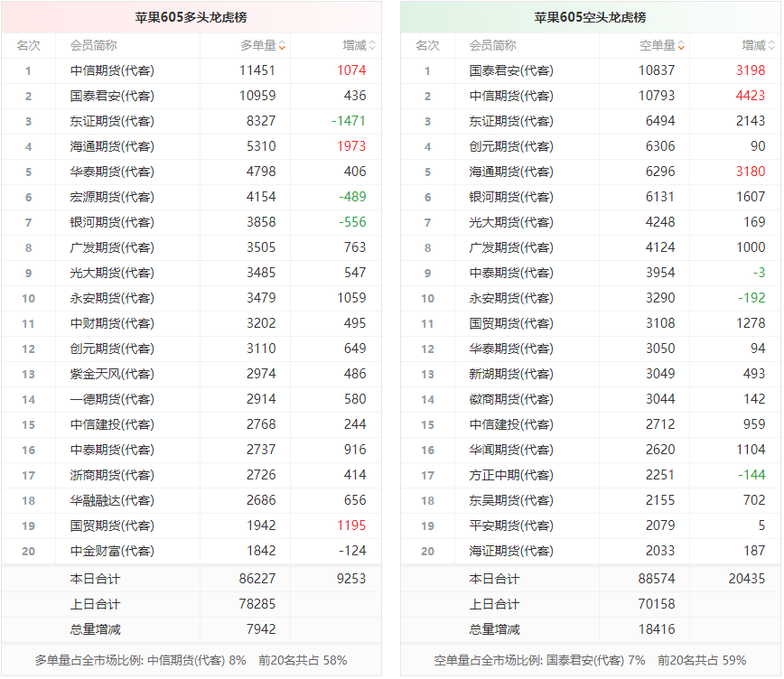Select 中信期货(代客) in short ranking
The width and height of the screenshot is (784, 679).
(511, 96)
